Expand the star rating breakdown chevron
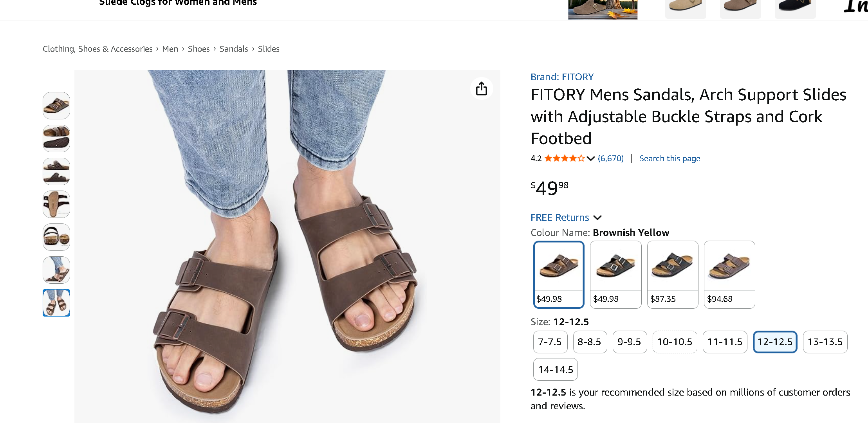The image size is (868, 423). click(x=591, y=158)
